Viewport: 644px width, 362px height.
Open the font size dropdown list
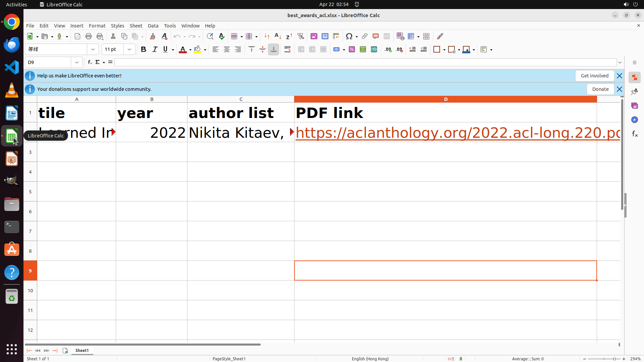tap(129, 50)
